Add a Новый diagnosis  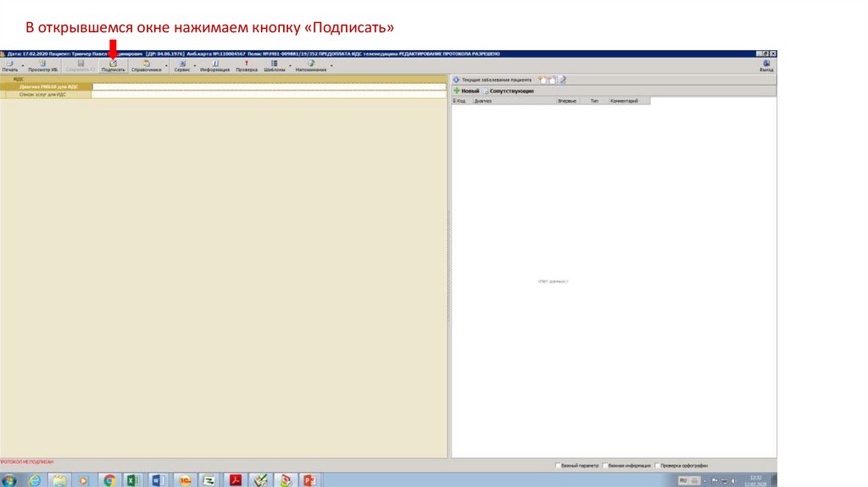tap(466, 91)
